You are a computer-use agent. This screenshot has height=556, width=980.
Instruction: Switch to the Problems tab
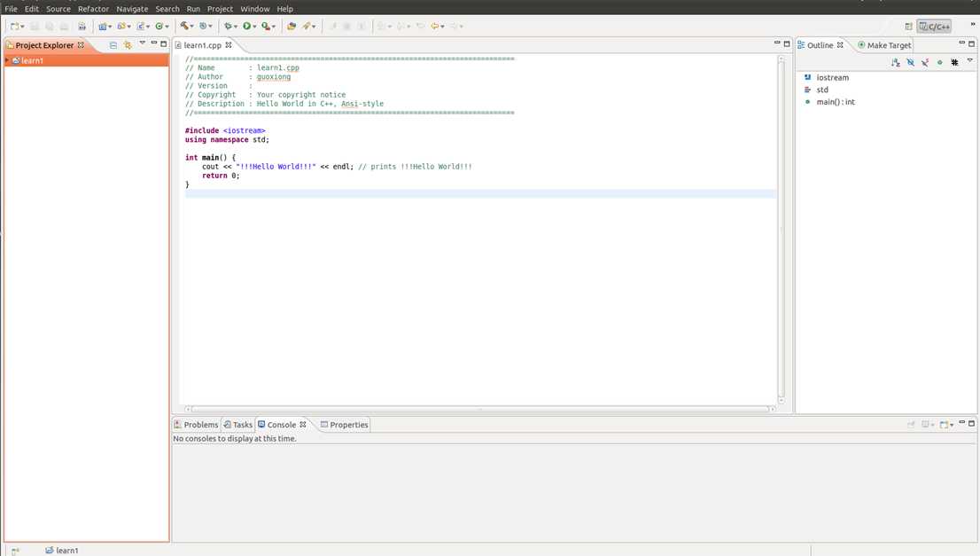pyautogui.click(x=196, y=425)
